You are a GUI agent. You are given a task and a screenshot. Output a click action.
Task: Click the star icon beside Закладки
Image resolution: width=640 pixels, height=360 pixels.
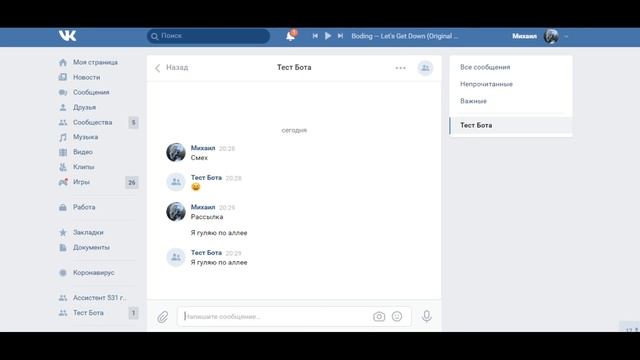pyautogui.click(x=63, y=232)
